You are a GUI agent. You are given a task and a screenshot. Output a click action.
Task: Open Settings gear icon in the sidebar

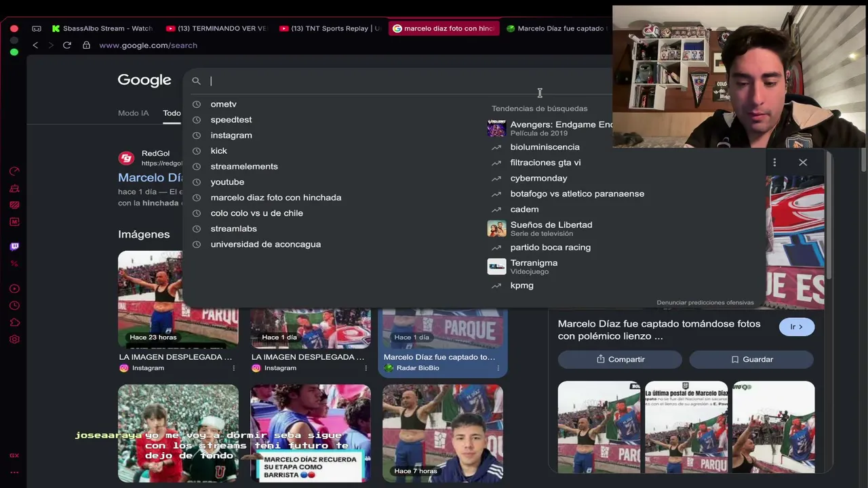pos(14,340)
